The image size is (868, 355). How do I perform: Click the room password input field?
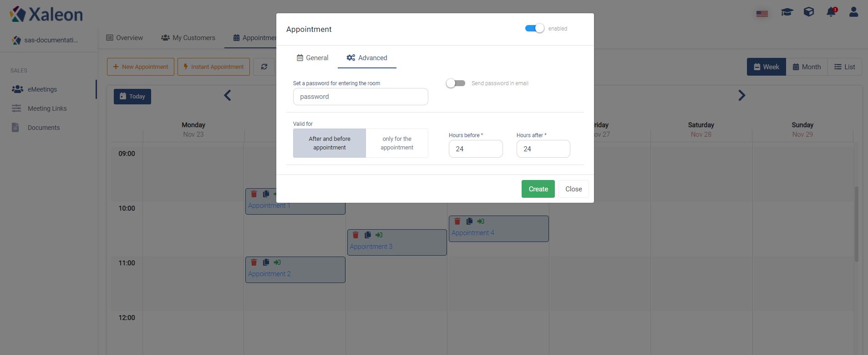pyautogui.click(x=360, y=97)
